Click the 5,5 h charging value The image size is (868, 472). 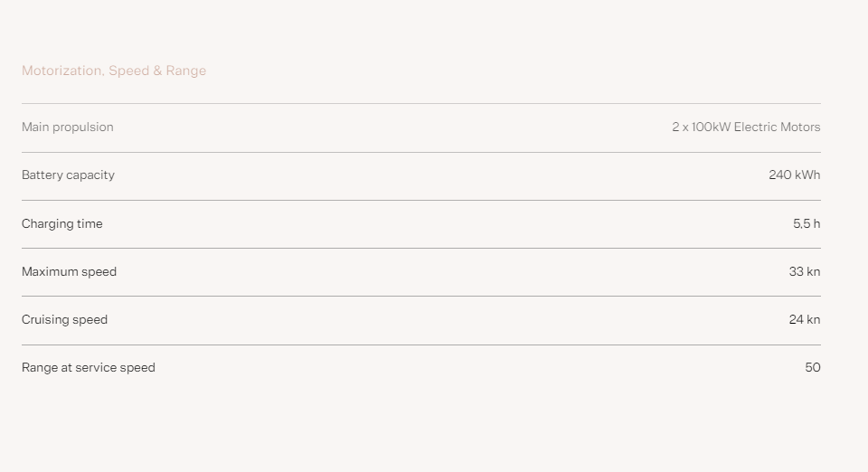pyautogui.click(x=807, y=223)
